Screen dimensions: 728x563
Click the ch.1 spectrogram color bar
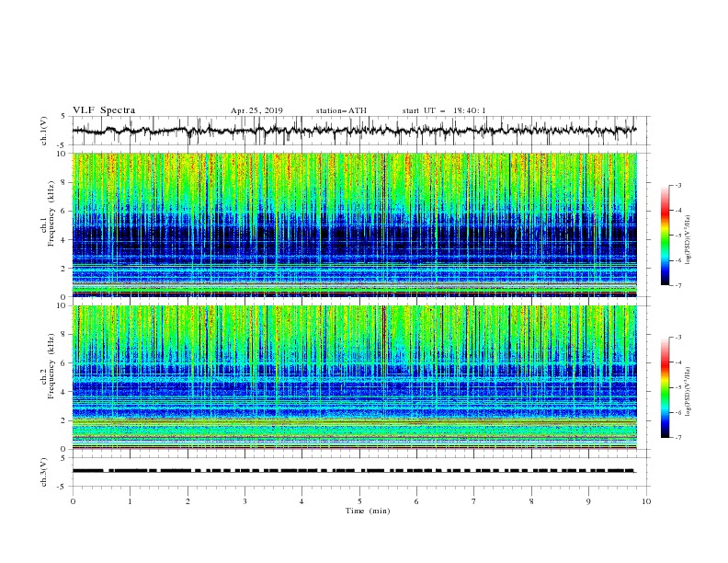pos(665,236)
